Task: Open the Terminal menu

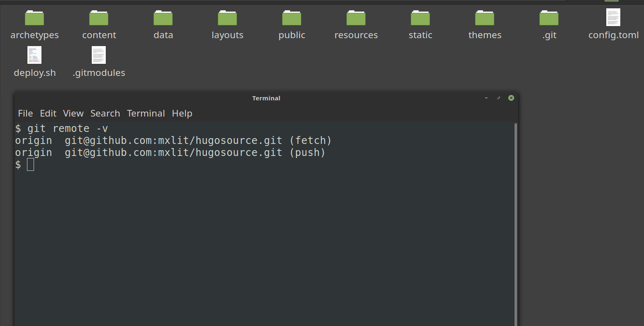Action: 146,113
